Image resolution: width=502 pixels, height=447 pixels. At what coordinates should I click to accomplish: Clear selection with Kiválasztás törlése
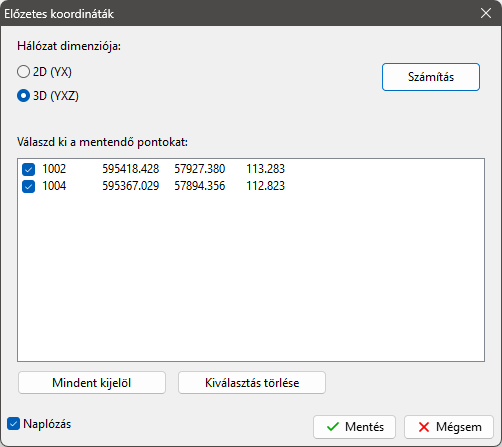(x=252, y=383)
